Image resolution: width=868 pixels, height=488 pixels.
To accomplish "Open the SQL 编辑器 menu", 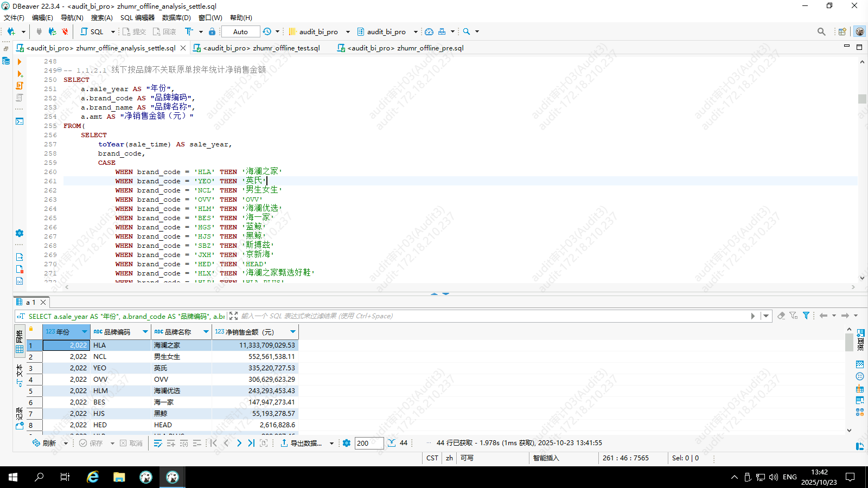I will 137,18.
